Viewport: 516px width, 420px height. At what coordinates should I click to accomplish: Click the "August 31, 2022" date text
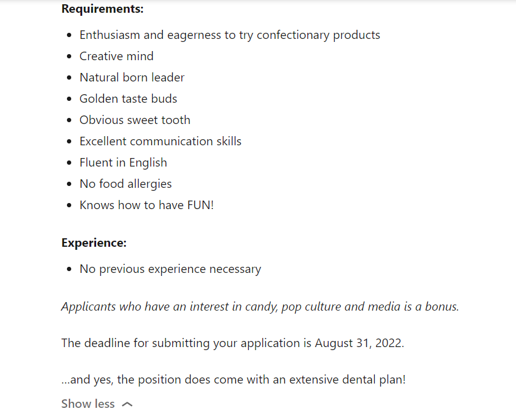358,343
